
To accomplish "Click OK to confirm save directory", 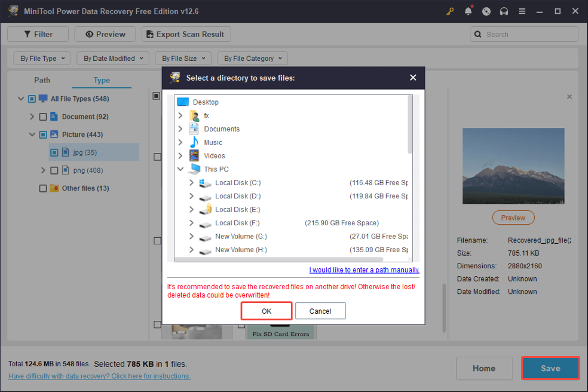I will click(x=267, y=311).
